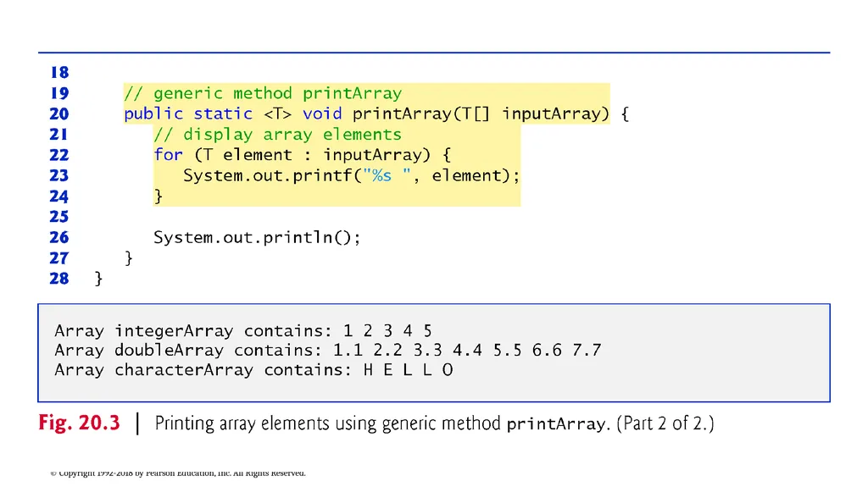Viewport: 868px width, 487px height.
Task: Click the System.out.println(); statement
Action: click(257, 237)
